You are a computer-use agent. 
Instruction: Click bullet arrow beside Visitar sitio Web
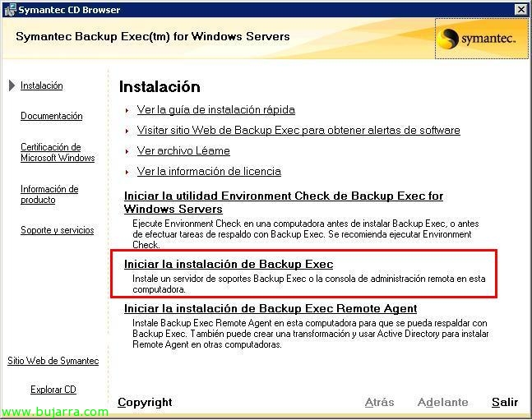point(127,131)
